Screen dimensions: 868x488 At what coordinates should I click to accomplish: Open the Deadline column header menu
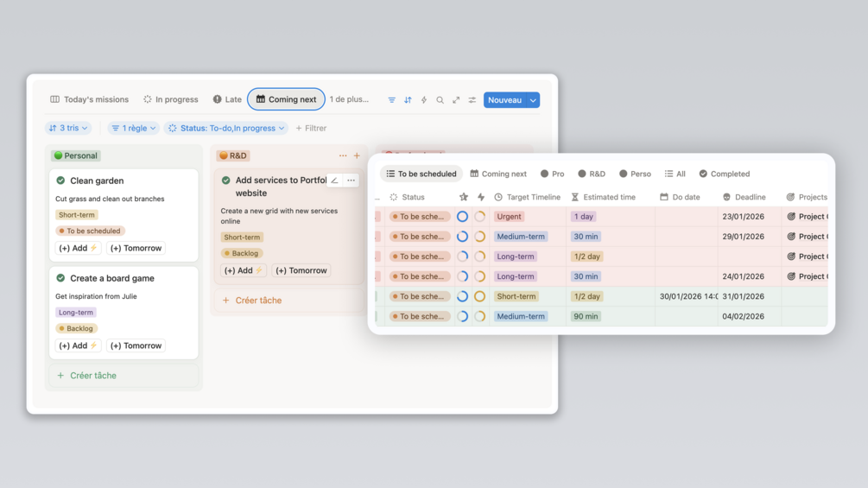pyautogui.click(x=744, y=197)
